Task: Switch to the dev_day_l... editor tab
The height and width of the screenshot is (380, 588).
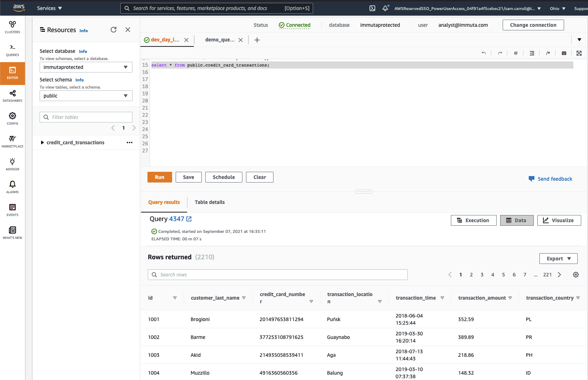Action: [x=165, y=40]
